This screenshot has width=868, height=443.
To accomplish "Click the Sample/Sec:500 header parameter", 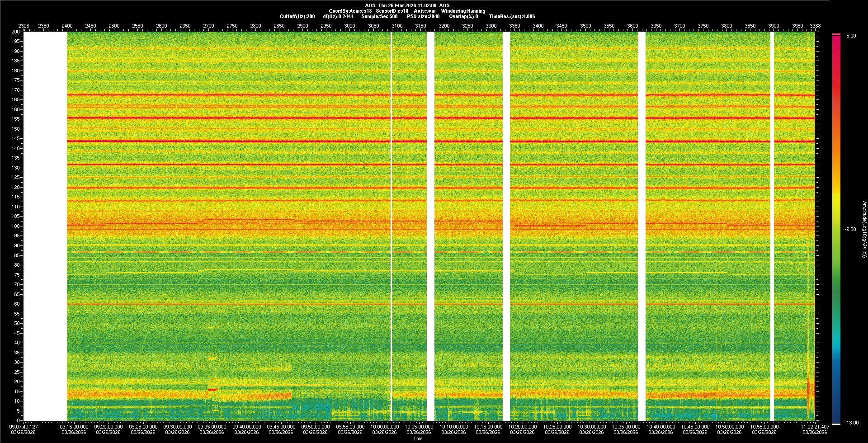I will [x=379, y=16].
